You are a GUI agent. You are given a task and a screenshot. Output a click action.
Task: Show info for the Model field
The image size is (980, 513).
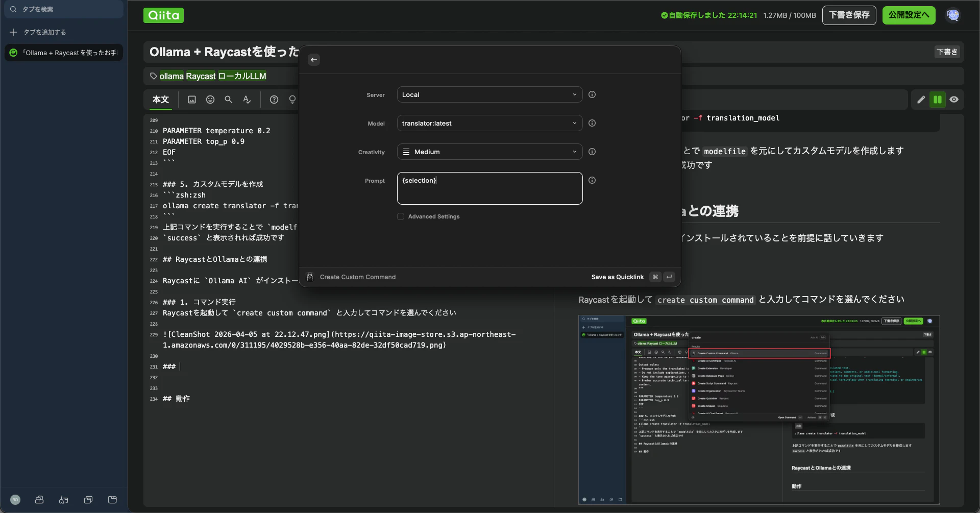pos(592,123)
